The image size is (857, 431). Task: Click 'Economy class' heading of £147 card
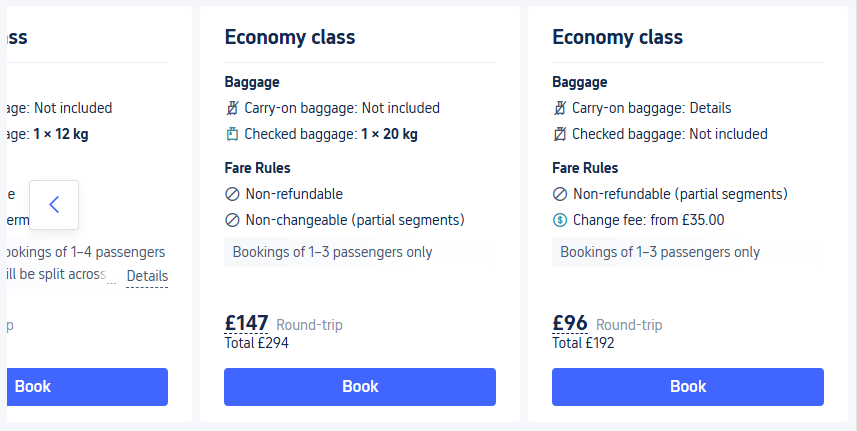pyautogui.click(x=290, y=38)
